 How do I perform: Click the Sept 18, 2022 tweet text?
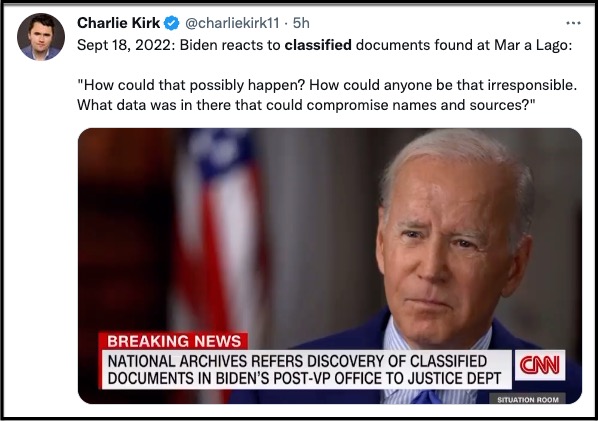coord(325,45)
